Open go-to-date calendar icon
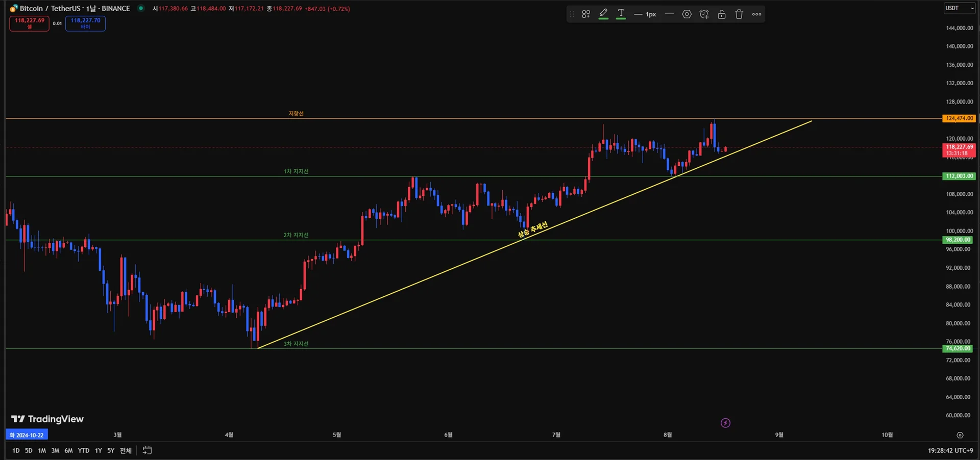This screenshot has width=980, height=460. point(147,450)
